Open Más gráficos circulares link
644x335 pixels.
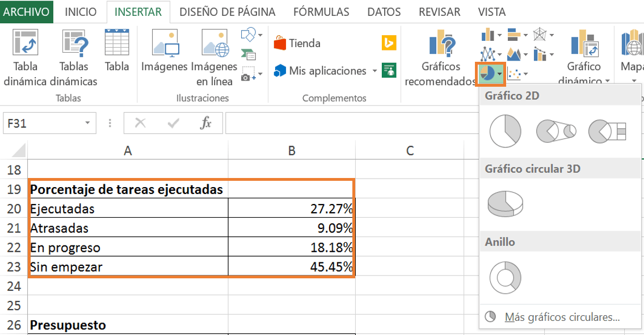click(x=562, y=317)
